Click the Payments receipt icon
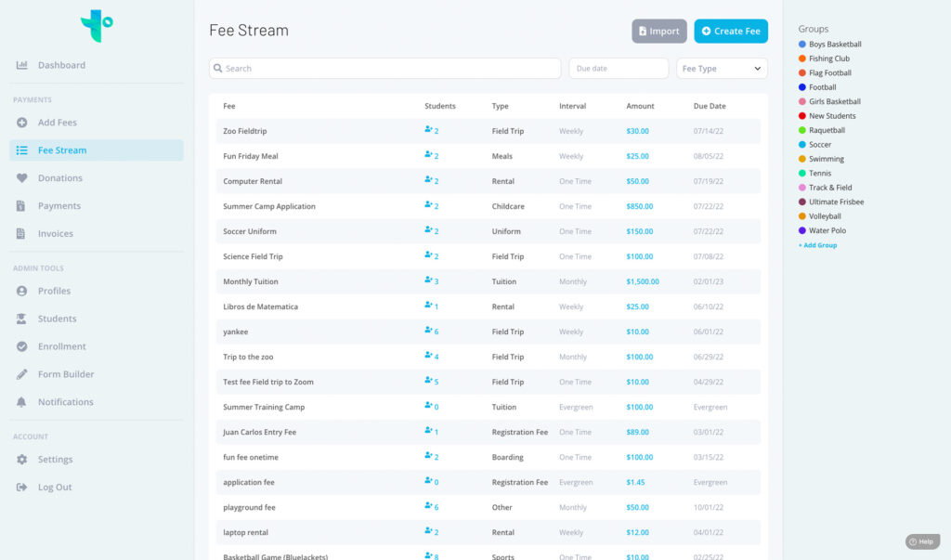 [x=21, y=206]
